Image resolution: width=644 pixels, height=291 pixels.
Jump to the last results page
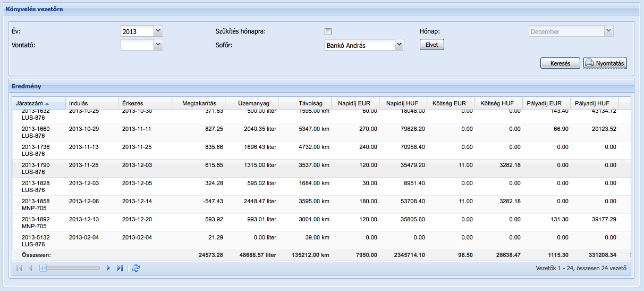[120, 268]
